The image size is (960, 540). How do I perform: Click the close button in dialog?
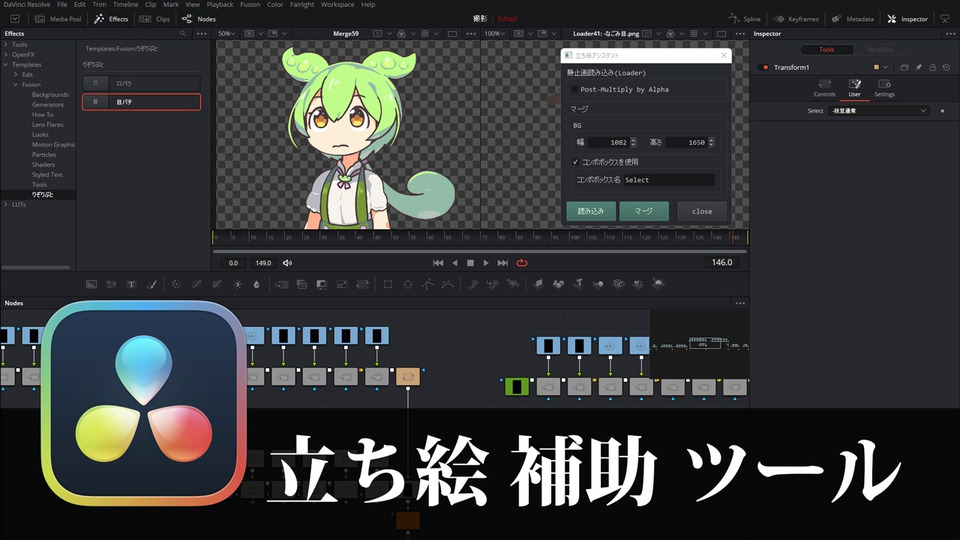coord(702,211)
